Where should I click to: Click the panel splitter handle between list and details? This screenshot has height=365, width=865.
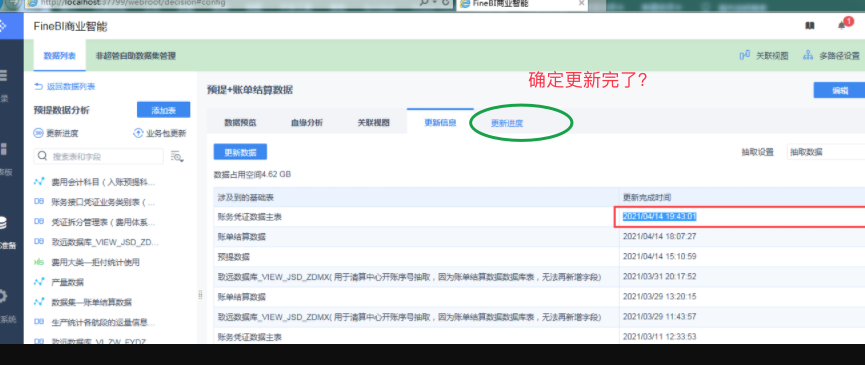[x=200, y=296]
